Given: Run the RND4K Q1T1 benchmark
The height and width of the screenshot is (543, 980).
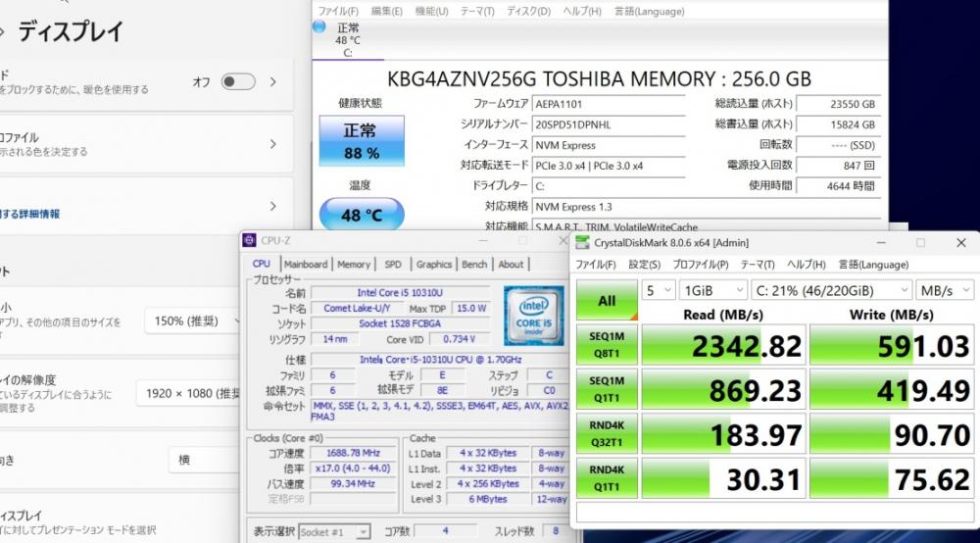Looking at the screenshot, I should (x=607, y=478).
